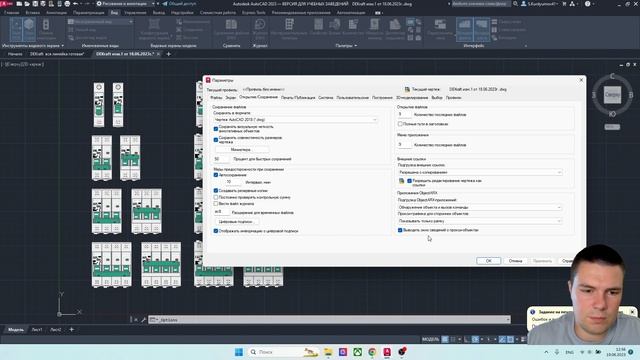Click the New drawing icon in quick access toolbar
The width and height of the screenshot is (640, 360).
[x=19, y=4]
